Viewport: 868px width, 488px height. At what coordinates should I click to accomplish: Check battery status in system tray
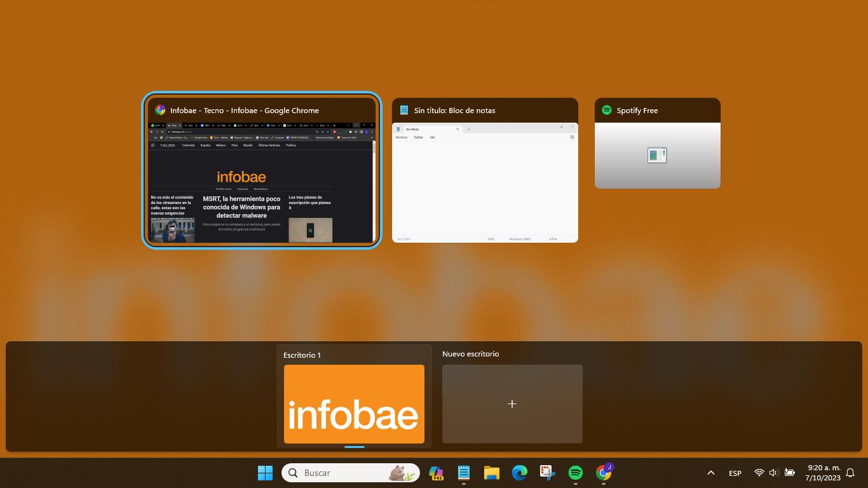(789, 473)
